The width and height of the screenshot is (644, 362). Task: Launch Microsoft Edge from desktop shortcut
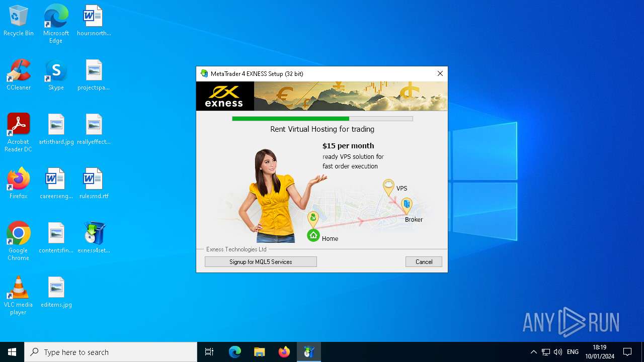56,24
